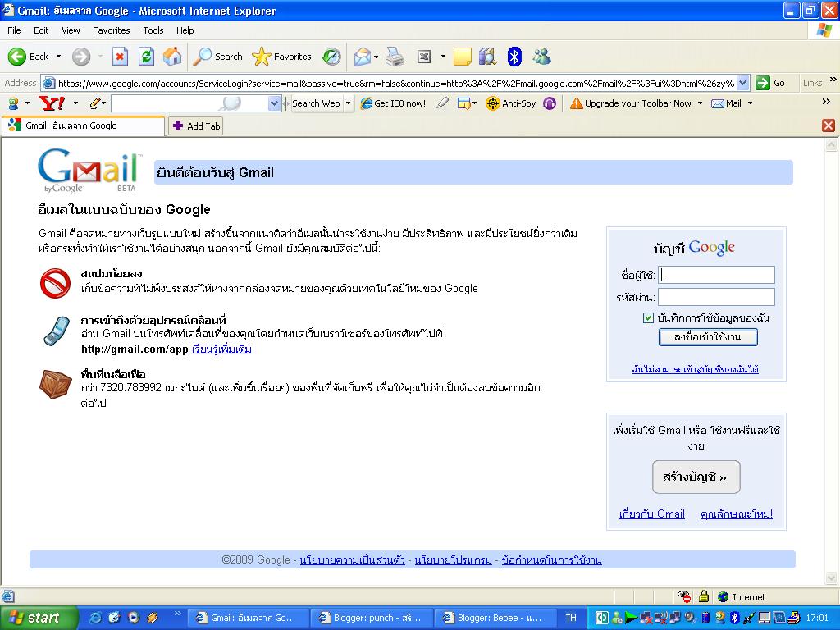The width and height of the screenshot is (840, 630).
Task: Open the History clock icon
Action: click(x=331, y=57)
